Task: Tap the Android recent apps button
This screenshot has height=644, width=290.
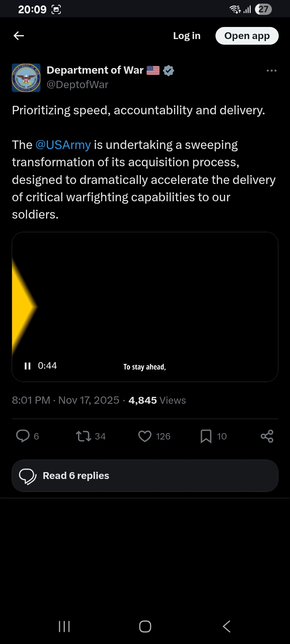Action: click(x=64, y=626)
